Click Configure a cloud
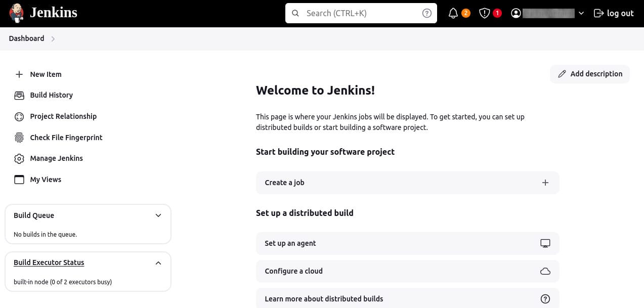This screenshot has width=644, height=308. coord(407,271)
